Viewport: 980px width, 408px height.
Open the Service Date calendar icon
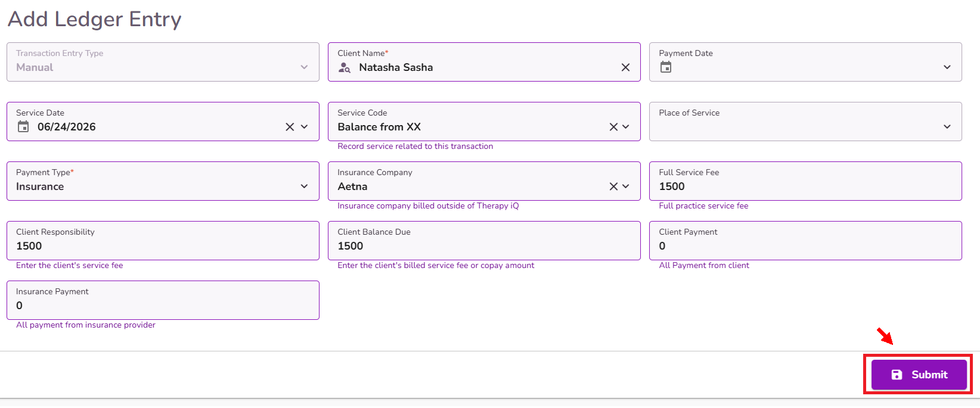pyautogui.click(x=23, y=127)
